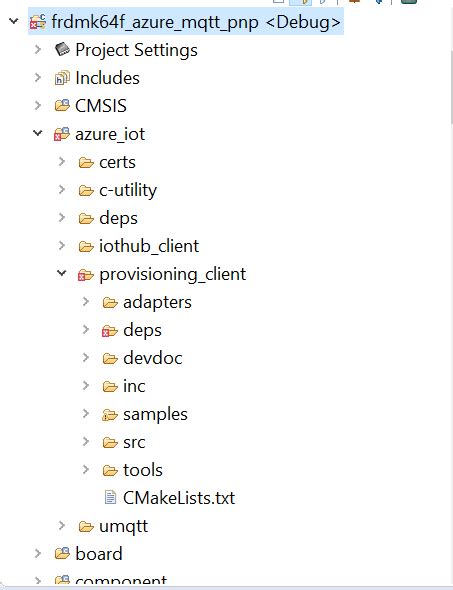Image resolution: width=453 pixels, height=590 pixels.
Task: Click the provisioning_client error folder icon
Action: point(86,275)
